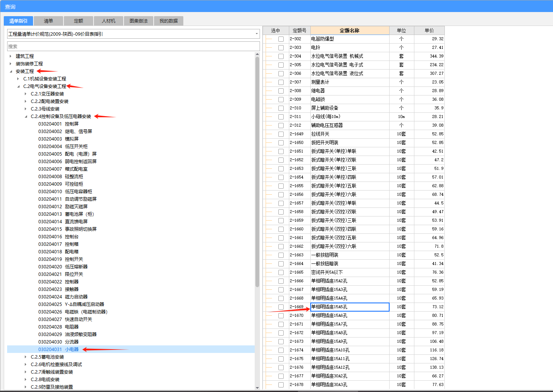Tick checkbox for 2-1670 单相明插座15A6孔
The width and height of the screenshot is (553, 392).
tap(281, 316)
